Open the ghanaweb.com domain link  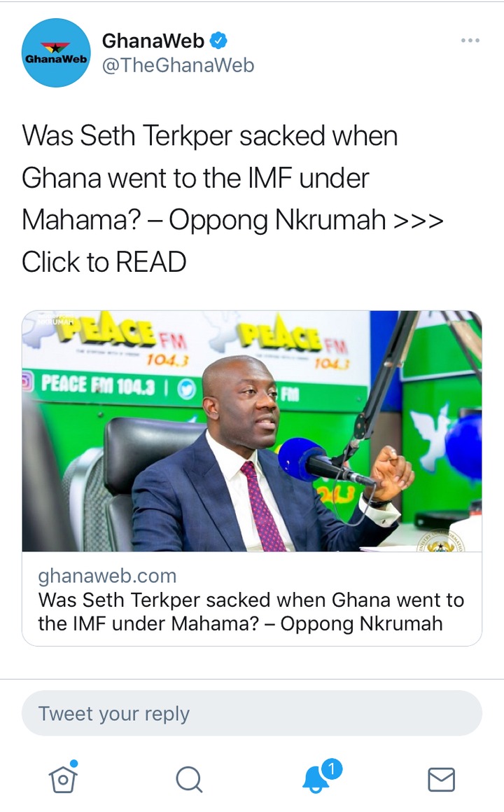coord(107,576)
